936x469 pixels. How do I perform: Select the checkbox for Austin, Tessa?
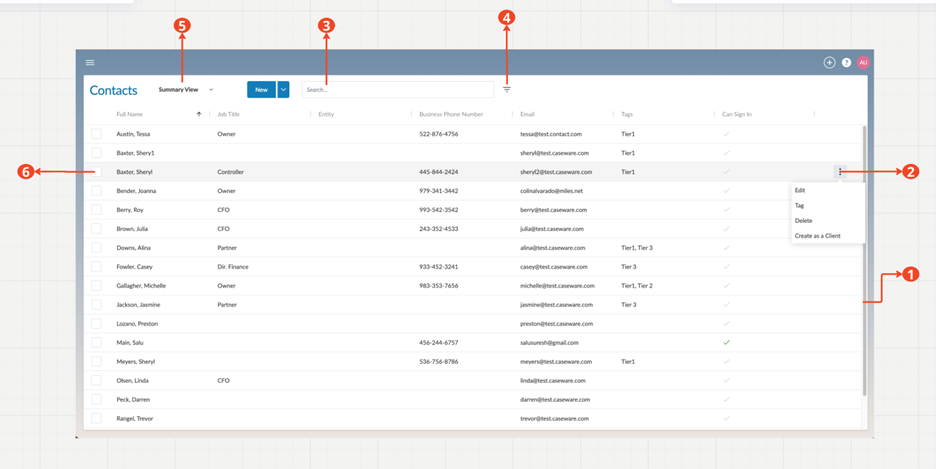coord(96,134)
